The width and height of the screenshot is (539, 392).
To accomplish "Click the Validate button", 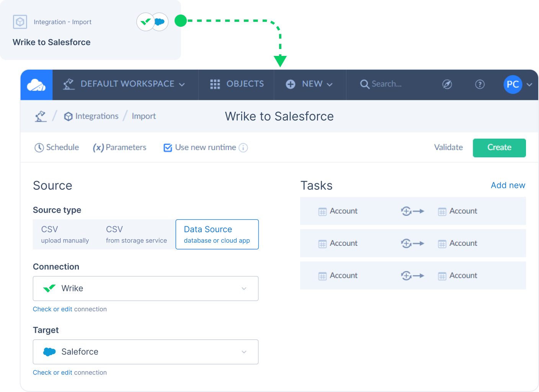I will 448,148.
